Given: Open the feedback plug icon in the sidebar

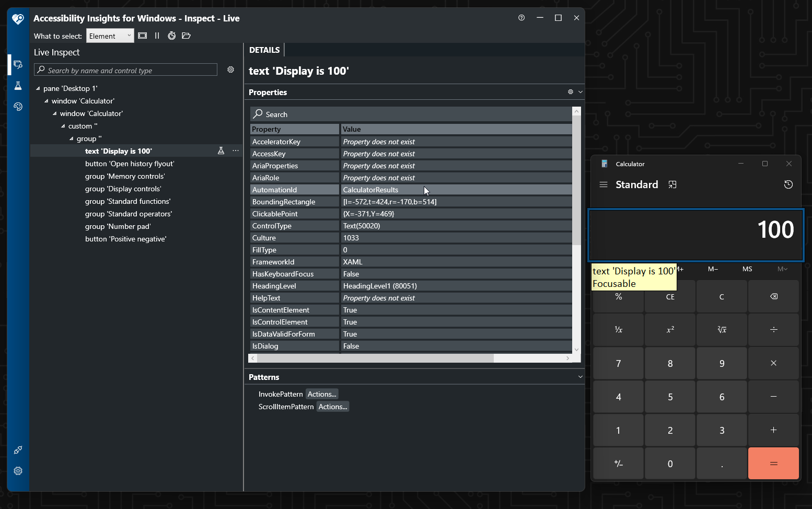Looking at the screenshot, I should (x=18, y=450).
